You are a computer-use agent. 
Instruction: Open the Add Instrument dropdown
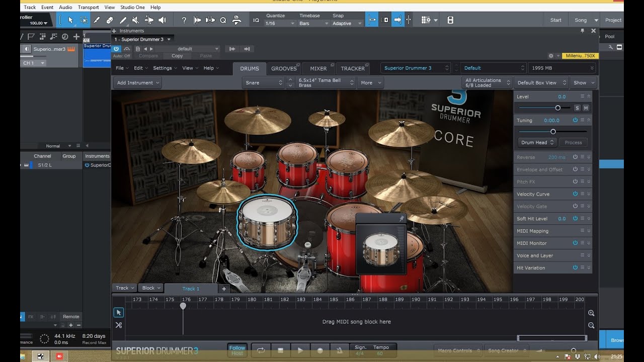(x=138, y=83)
